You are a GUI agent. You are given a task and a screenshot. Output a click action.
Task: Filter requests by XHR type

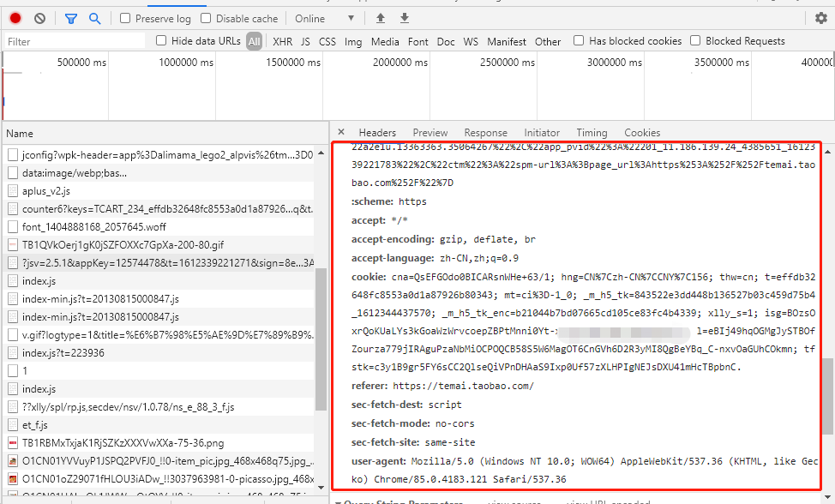click(282, 41)
